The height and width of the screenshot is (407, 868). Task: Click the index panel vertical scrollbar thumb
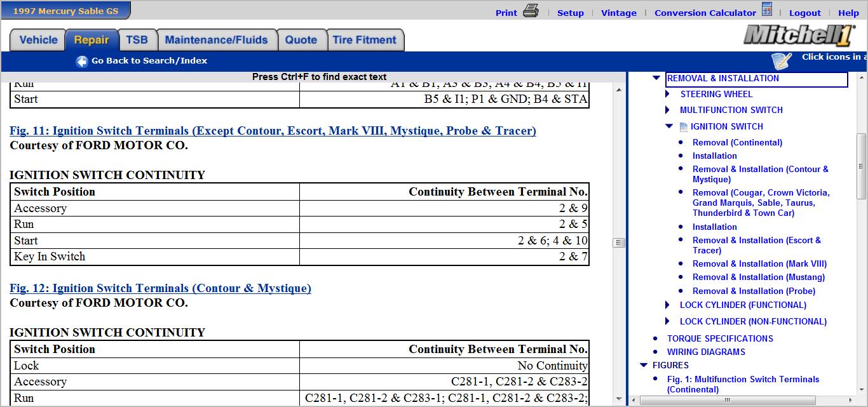(862, 166)
